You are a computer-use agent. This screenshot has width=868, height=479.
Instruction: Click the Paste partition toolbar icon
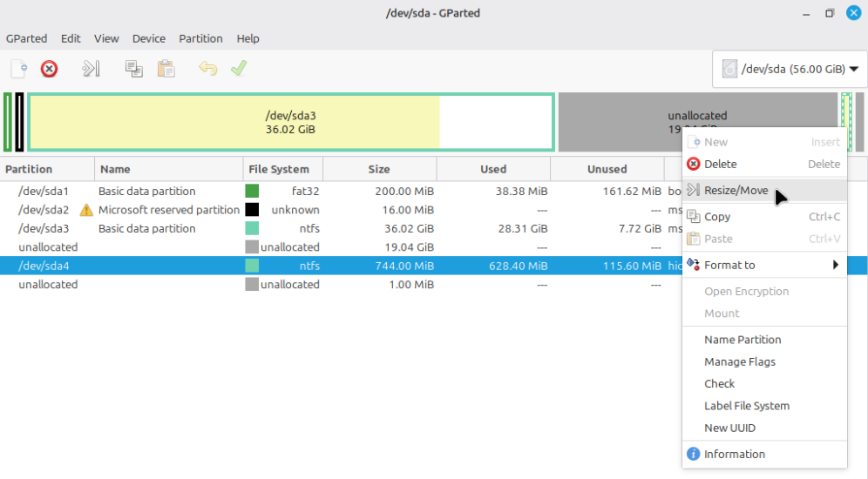(166, 69)
